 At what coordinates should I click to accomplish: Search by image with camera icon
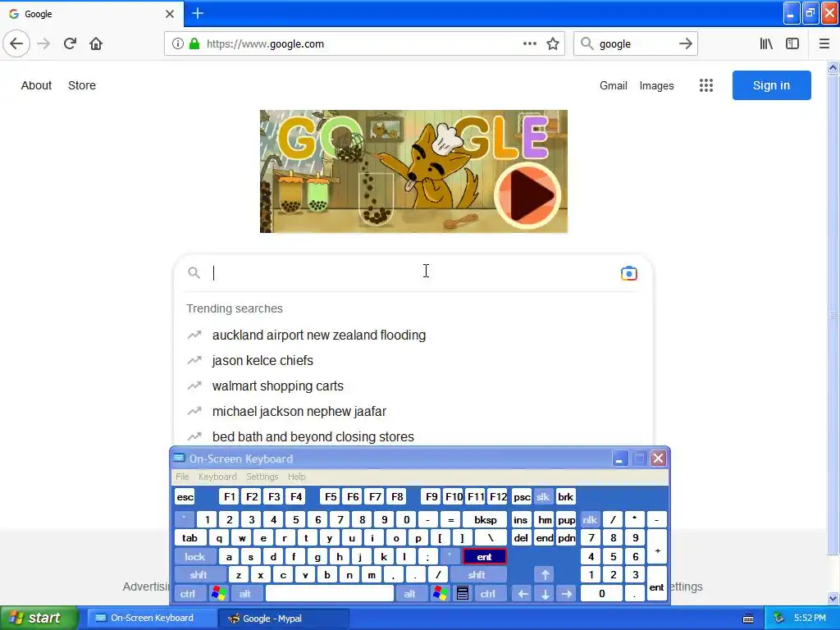coord(629,273)
